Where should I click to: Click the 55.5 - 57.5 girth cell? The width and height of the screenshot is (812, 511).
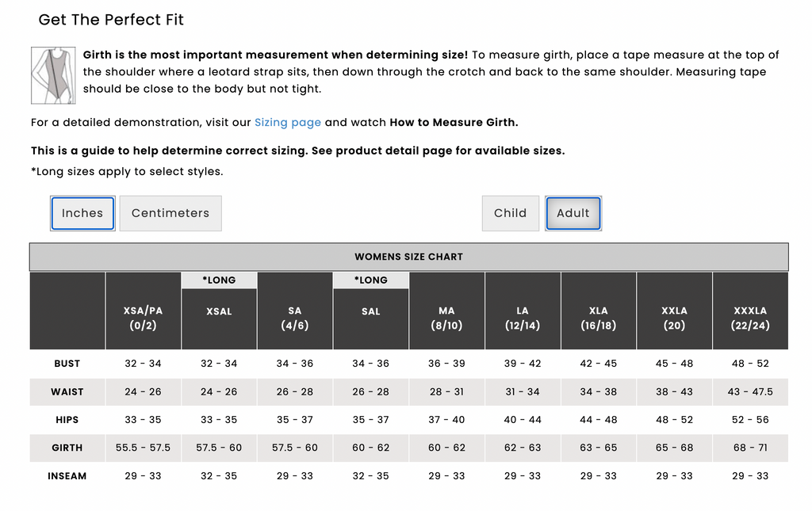(143, 448)
